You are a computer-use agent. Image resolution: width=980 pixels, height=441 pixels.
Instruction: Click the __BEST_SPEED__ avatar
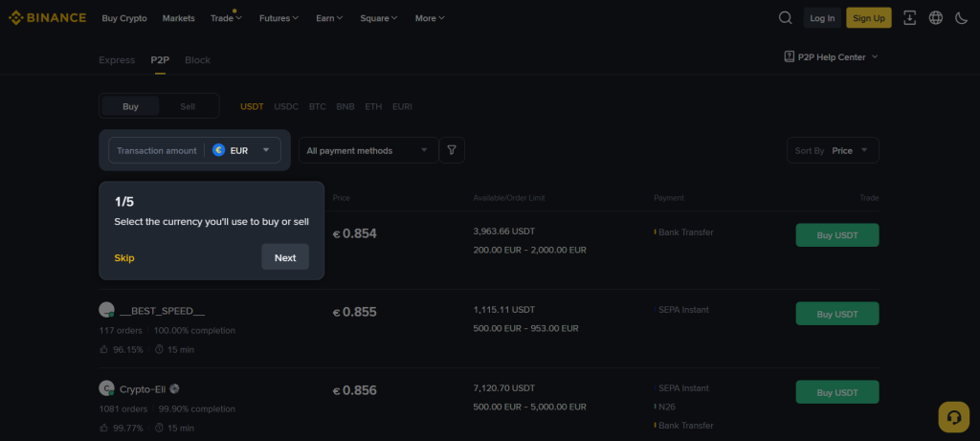107,310
